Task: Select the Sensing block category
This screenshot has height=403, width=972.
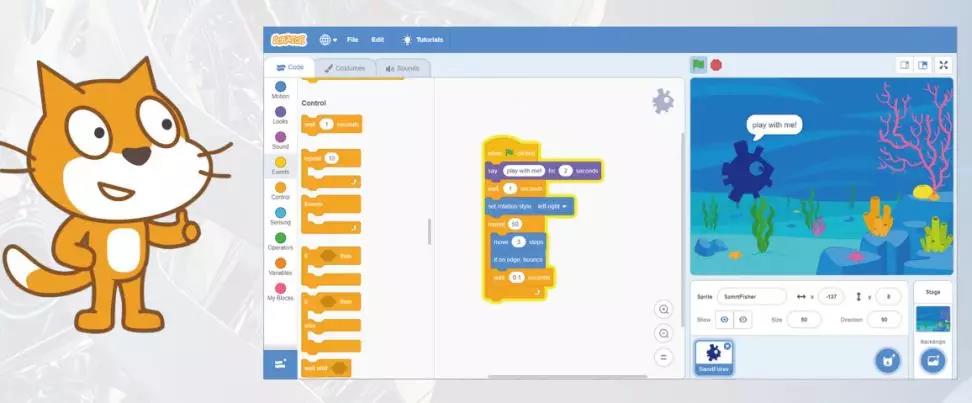Action: (280, 216)
